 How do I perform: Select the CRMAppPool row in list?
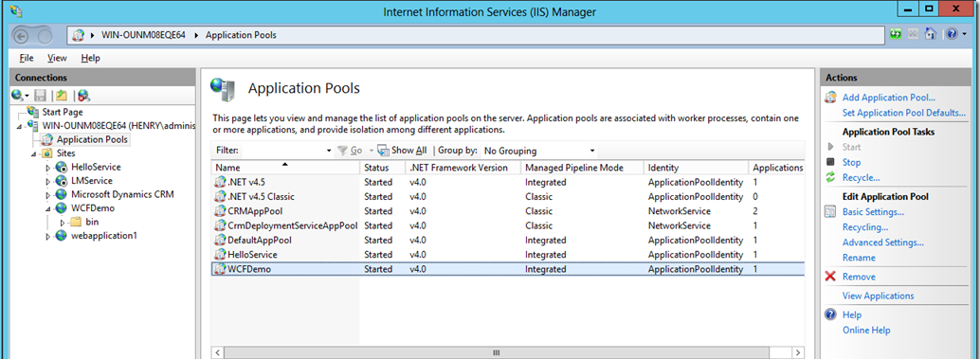pos(508,211)
